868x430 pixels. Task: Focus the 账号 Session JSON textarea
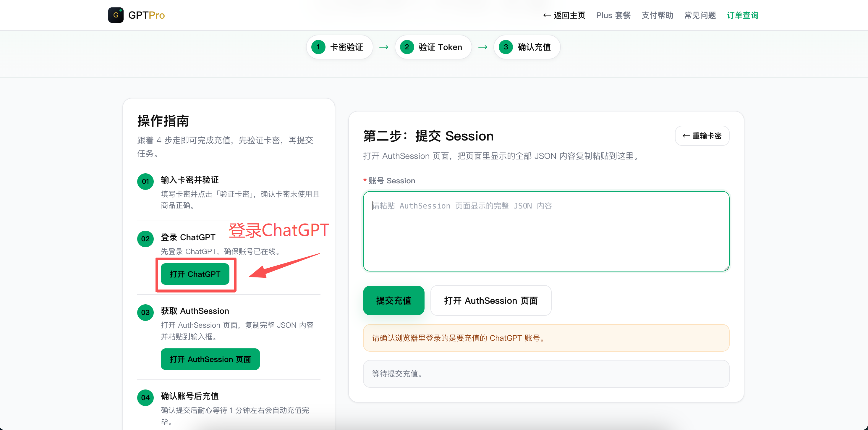tap(546, 231)
